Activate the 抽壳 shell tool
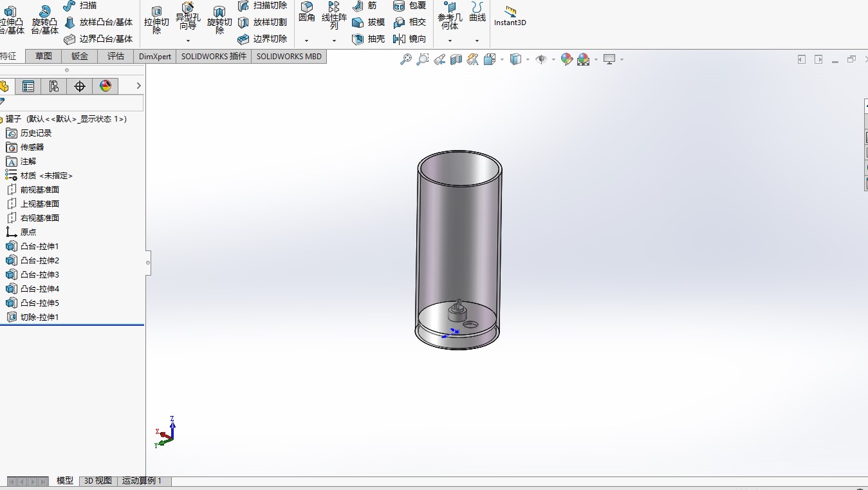Viewport: 868px width, 490px height. (369, 39)
